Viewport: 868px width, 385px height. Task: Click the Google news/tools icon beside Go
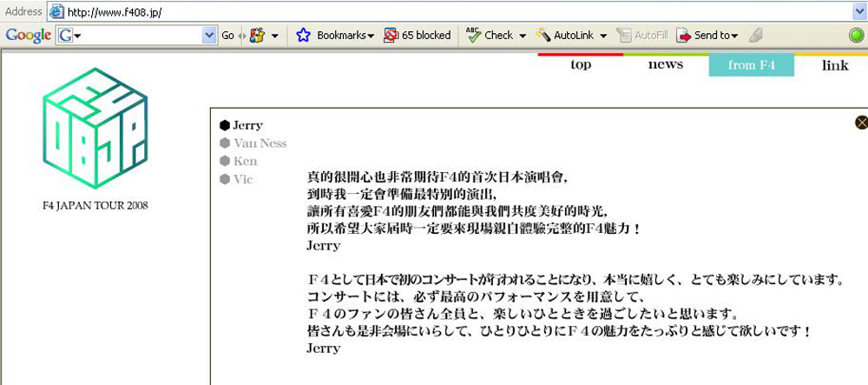coord(258,36)
